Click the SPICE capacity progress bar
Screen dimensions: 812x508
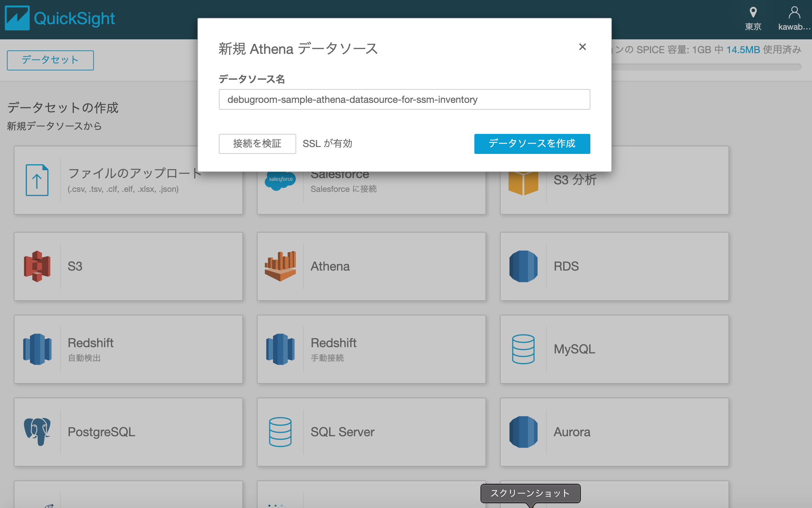[x=706, y=67]
